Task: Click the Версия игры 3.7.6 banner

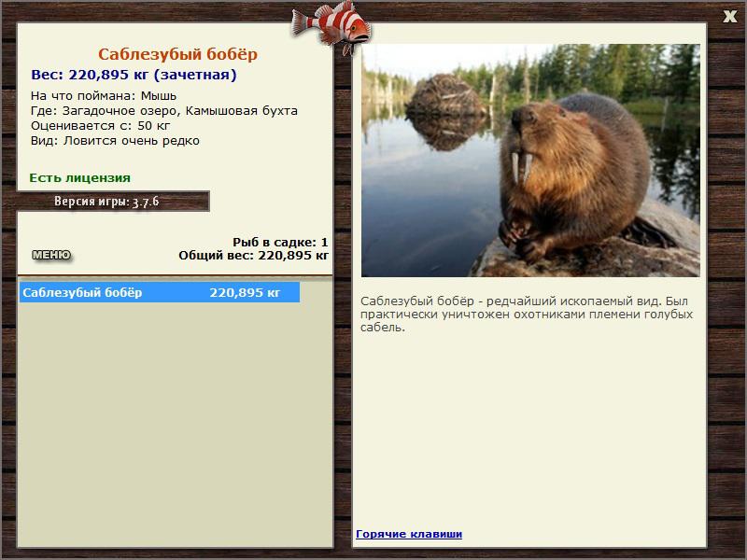Action: coord(106,202)
